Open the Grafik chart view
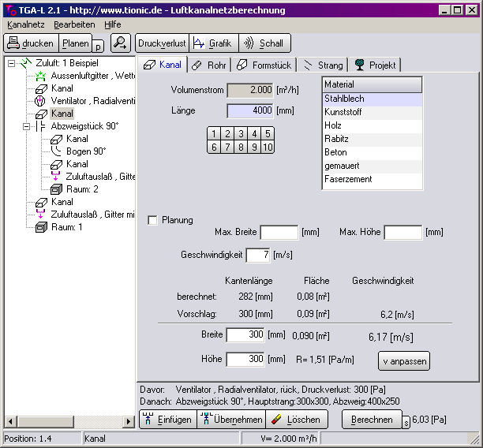Screen dimensions: 483x448 [213, 43]
